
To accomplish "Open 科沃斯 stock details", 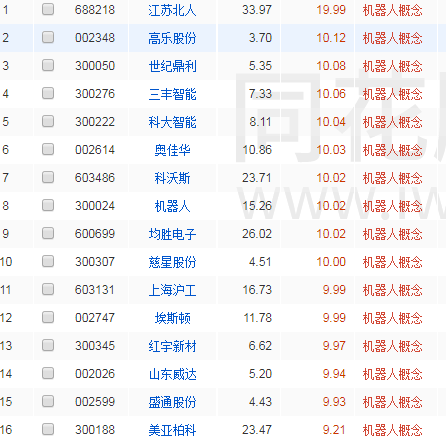I will coord(172,178).
